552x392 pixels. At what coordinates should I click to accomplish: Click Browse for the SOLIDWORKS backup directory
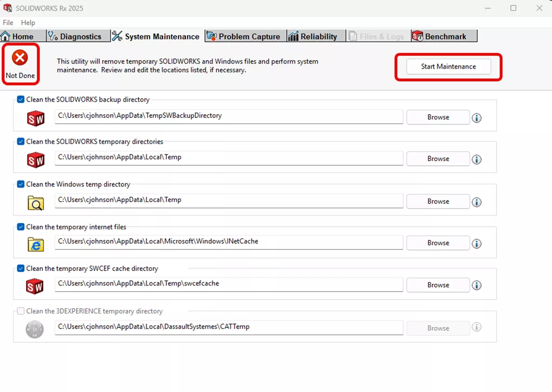point(437,117)
